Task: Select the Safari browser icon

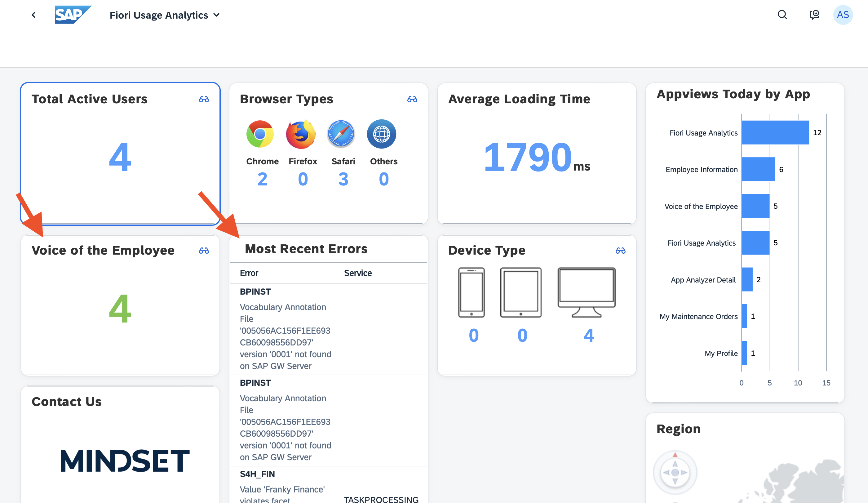Action: point(341,134)
